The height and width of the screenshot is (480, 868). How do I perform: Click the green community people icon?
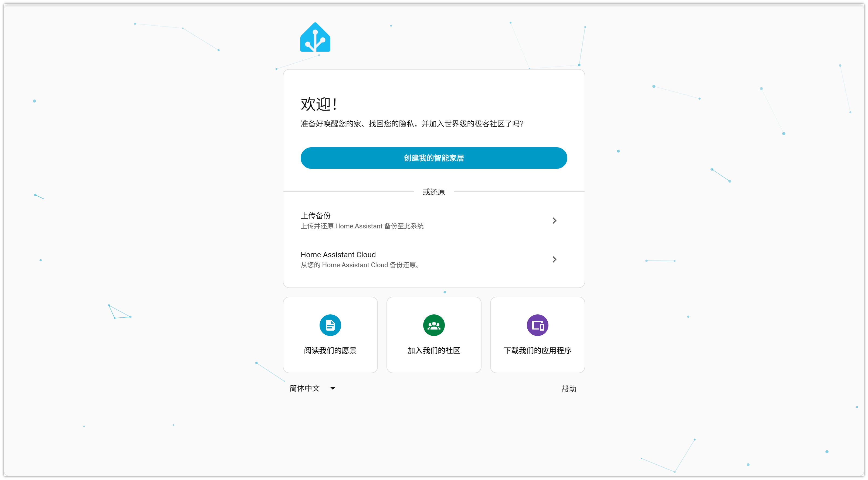(434, 325)
